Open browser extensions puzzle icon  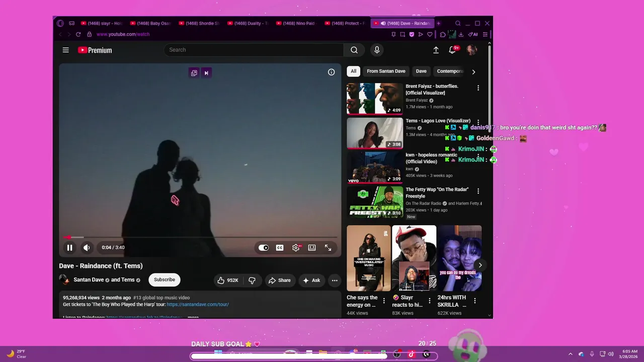click(x=443, y=34)
